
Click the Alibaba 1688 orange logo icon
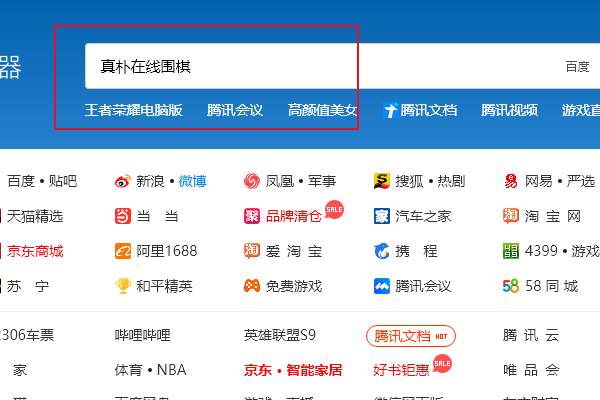pyautogui.click(x=122, y=251)
